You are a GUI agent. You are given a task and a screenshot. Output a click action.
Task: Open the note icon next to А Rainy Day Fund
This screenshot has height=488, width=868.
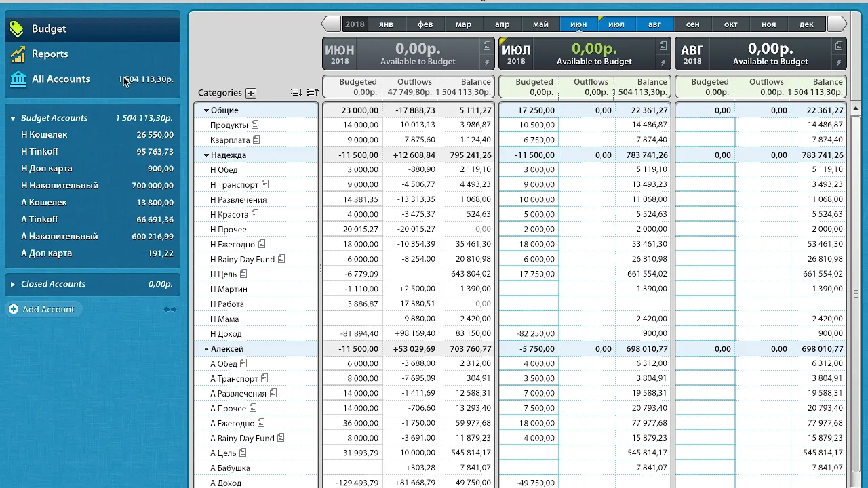coord(281,438)
